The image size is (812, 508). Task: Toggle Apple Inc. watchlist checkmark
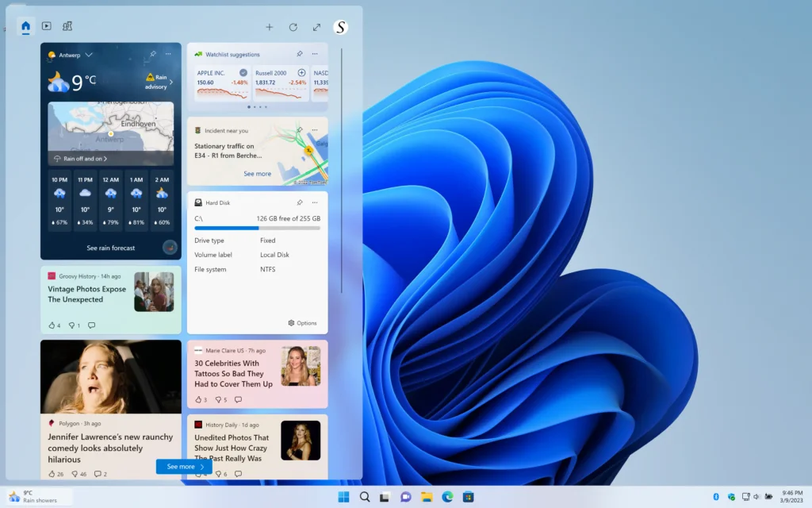243,72
